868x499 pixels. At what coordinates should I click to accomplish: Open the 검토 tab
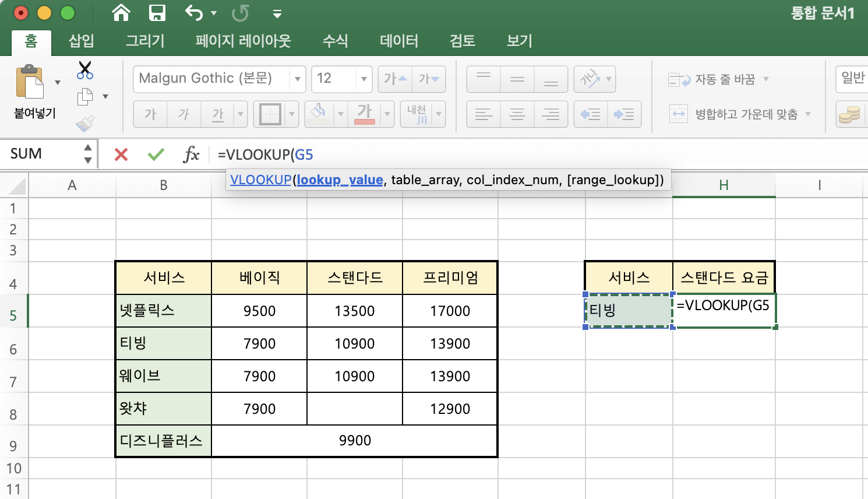point(463,41)
